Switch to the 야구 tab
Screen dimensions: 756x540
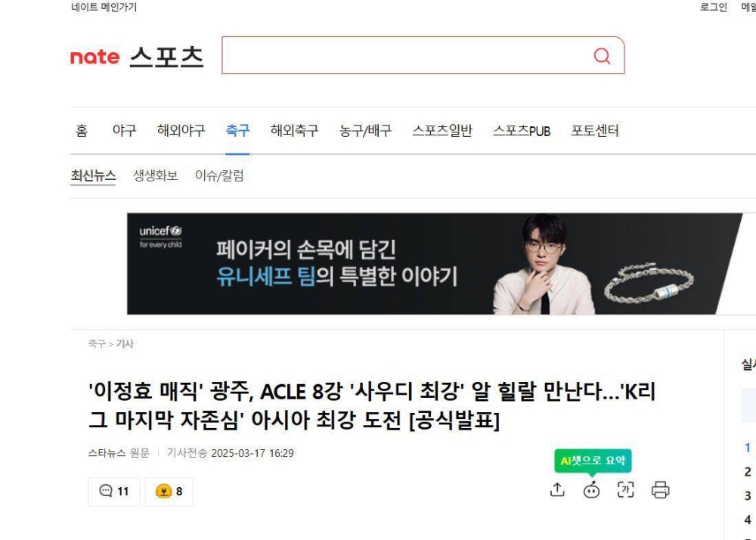124,130
